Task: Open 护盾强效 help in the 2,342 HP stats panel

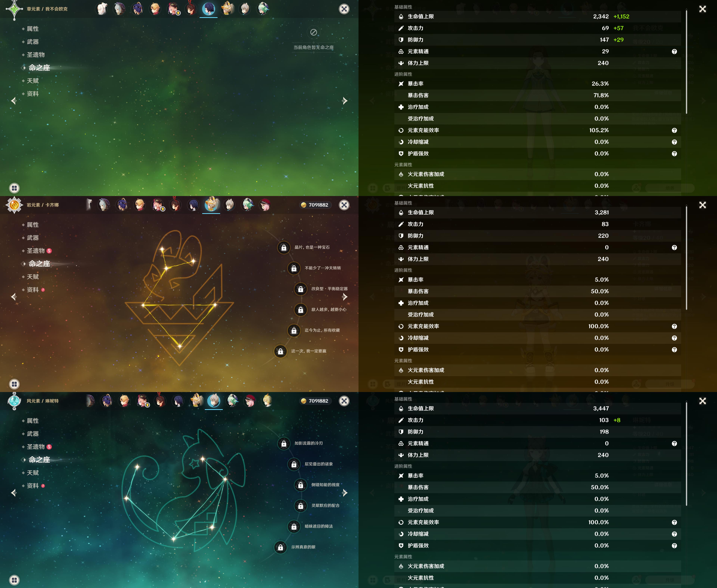Action: point(674,154)
